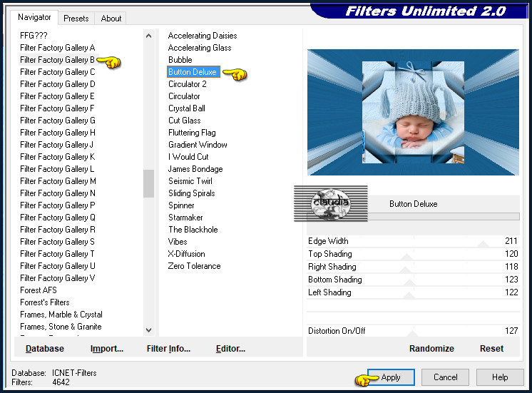This screenshot has height=393, width=532.
Task: Click the baby preview image
Action: click(413, 112)
